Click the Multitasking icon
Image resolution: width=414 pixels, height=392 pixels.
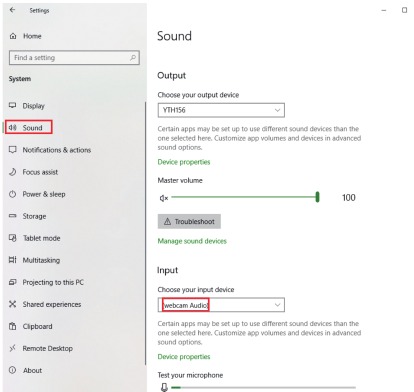12,260
